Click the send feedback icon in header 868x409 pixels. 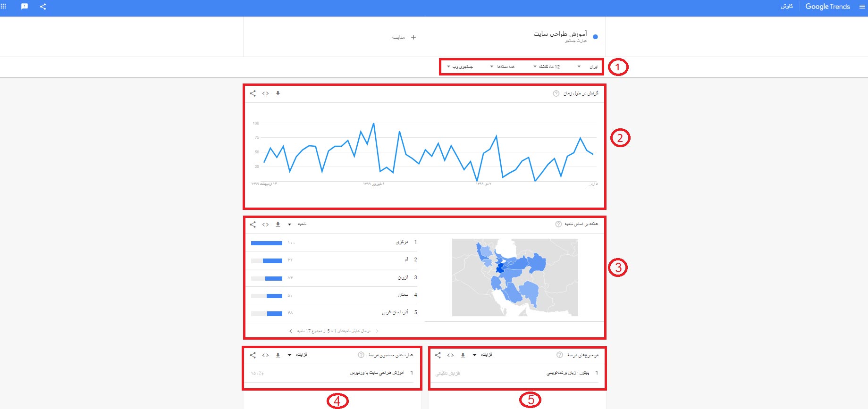click(x=25, y=7)
